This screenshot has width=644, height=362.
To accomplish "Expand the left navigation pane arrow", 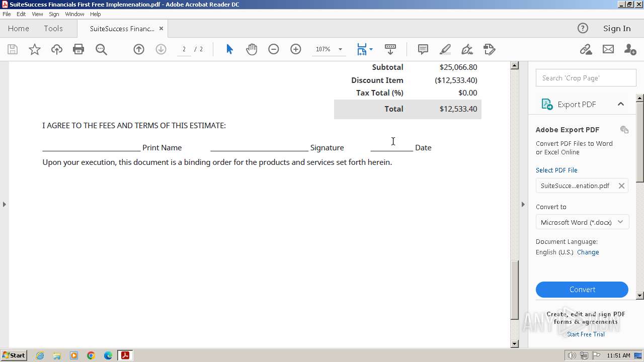I will pyautogui.click(x=5, y=204).
